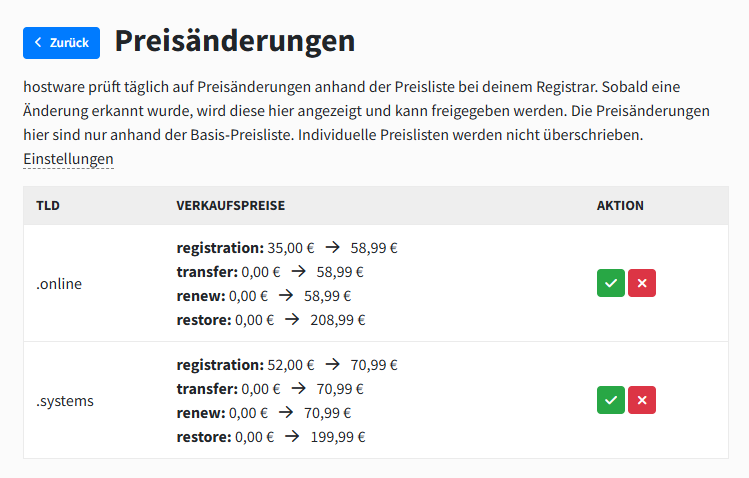Reject the .online price change

tap(642, 284)
